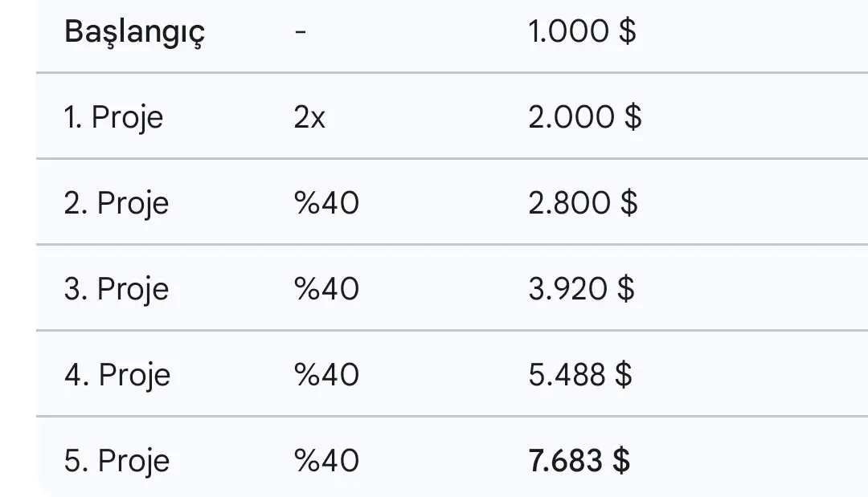The width and height of the screenshot is (868, 497).
Task: Select %40 in the 4. Proje row
Action: pyautogui.click(x=326, y=375)
